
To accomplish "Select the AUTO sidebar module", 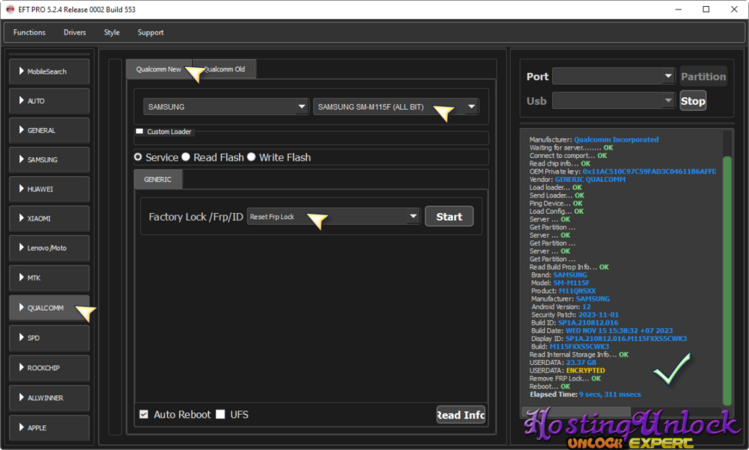I will (49, 101).
